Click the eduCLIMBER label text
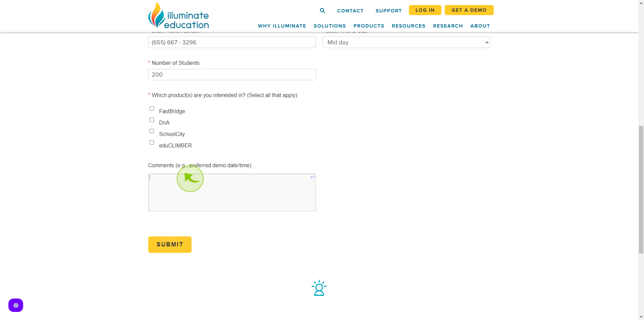 pyautogui.click(x=175, y=145)
